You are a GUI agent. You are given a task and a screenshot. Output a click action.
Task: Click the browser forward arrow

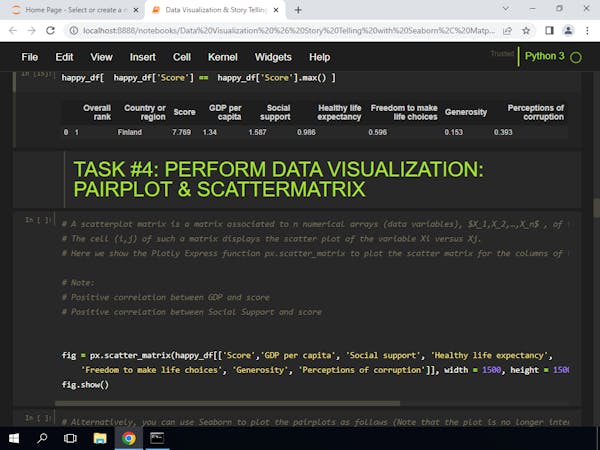(31, 31)
